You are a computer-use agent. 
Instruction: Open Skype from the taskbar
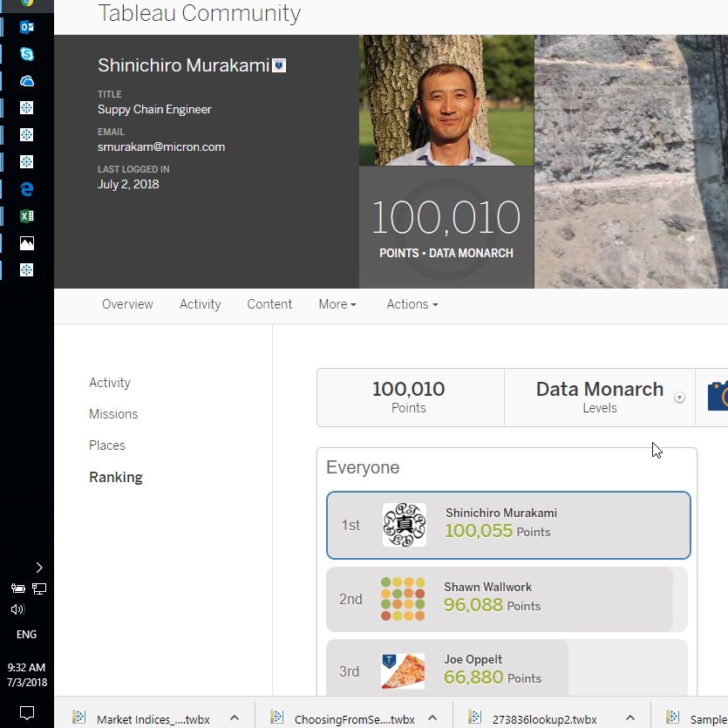point(27,54)
